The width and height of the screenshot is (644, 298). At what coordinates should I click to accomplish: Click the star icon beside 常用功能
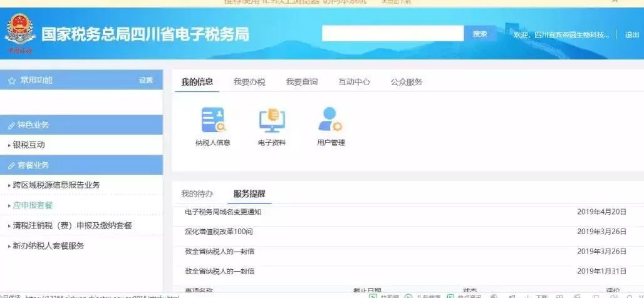click(12, 81)
